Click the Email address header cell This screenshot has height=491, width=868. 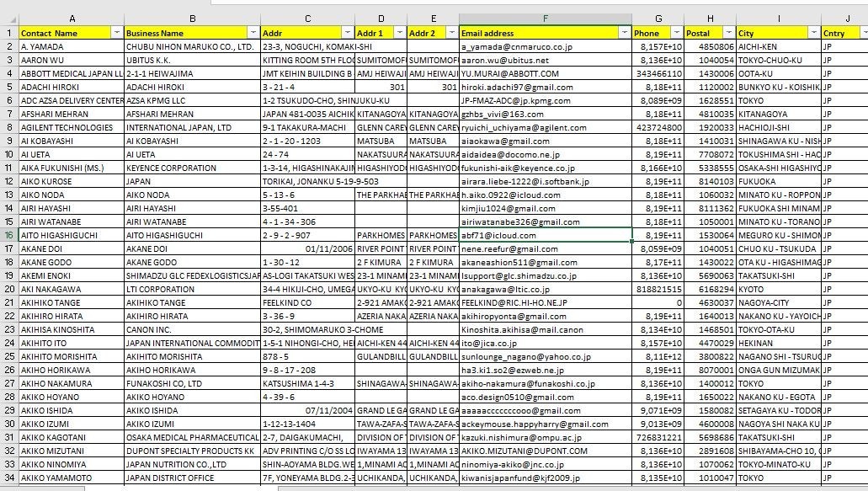(x=546, y=33)
